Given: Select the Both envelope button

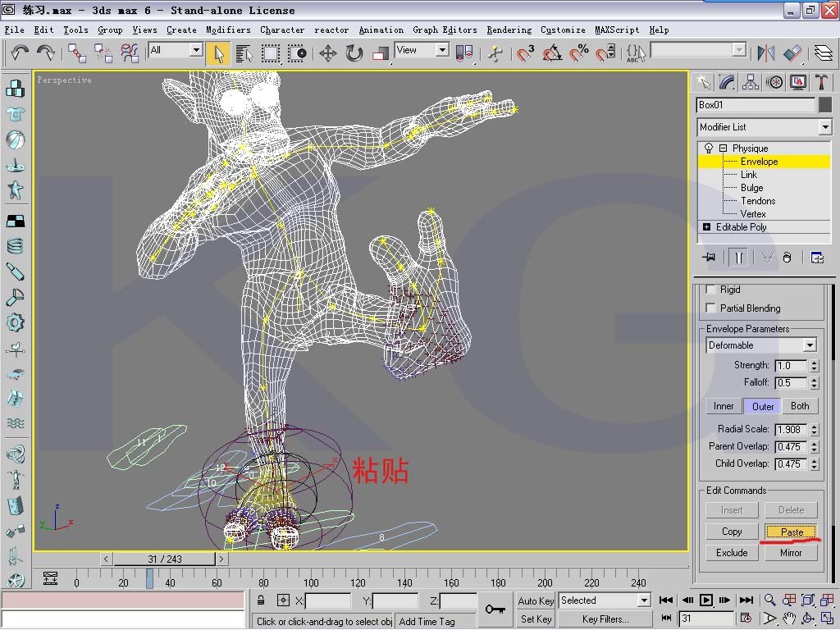Looking at the screenshot, I should tap(800, 406).
